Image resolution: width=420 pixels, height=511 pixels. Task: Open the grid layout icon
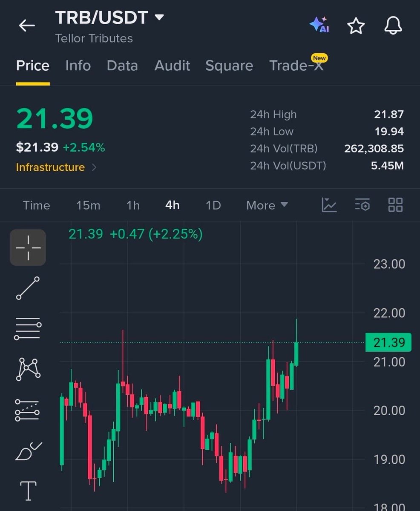coord(395,205)
